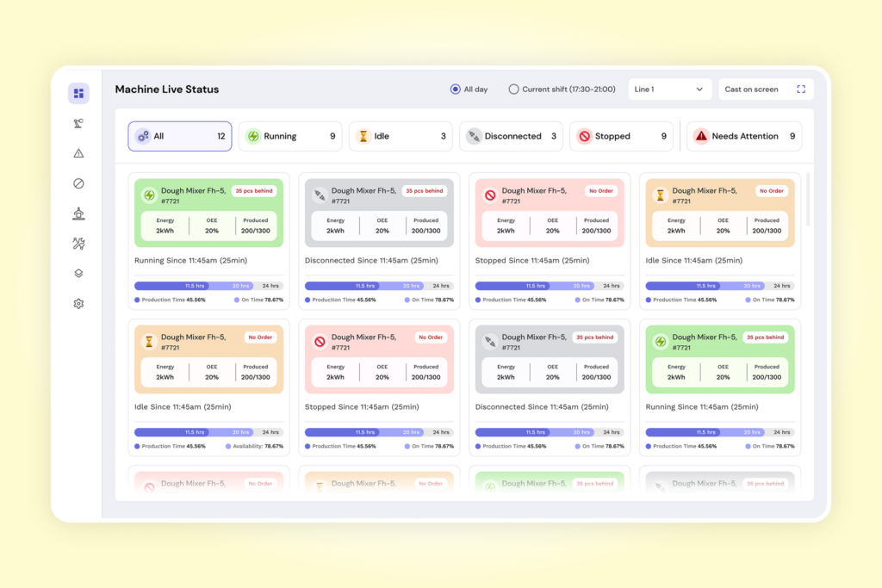Viewport: 882px width, 588px height.
Task: Open the Needs Attention filter
Action: (744, 136)
